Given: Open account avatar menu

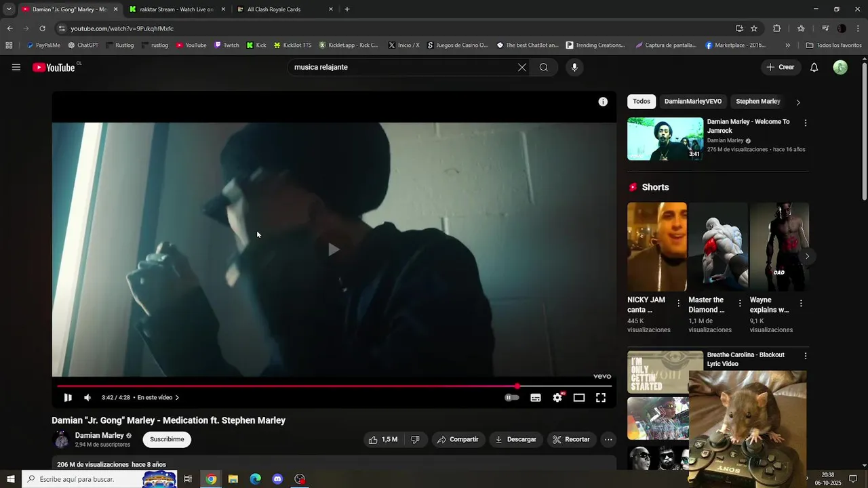Looking at the screenshot, I should pos(840,67).
